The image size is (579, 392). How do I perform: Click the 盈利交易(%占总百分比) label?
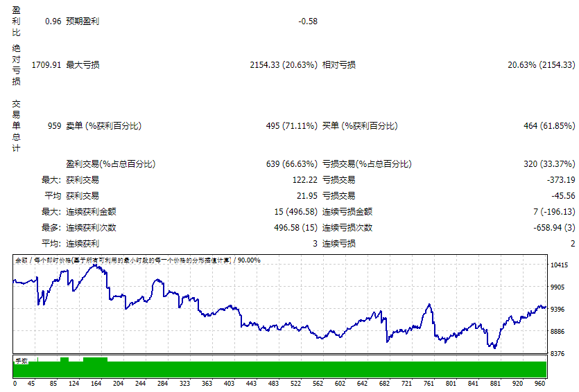tap(110, 164)
